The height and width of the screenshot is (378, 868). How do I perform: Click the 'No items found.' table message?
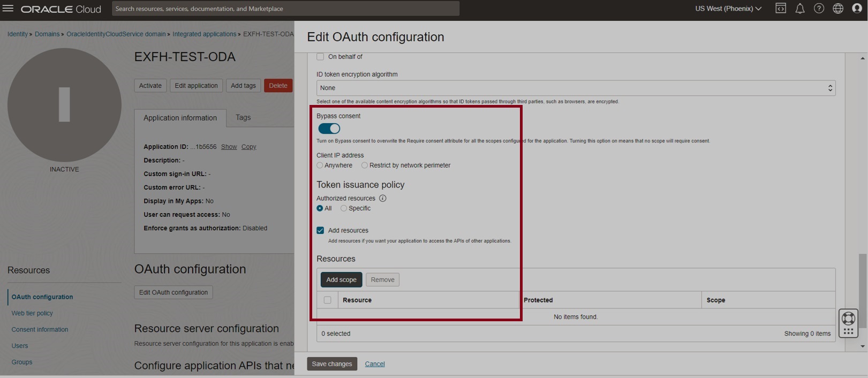coord(576,317)
